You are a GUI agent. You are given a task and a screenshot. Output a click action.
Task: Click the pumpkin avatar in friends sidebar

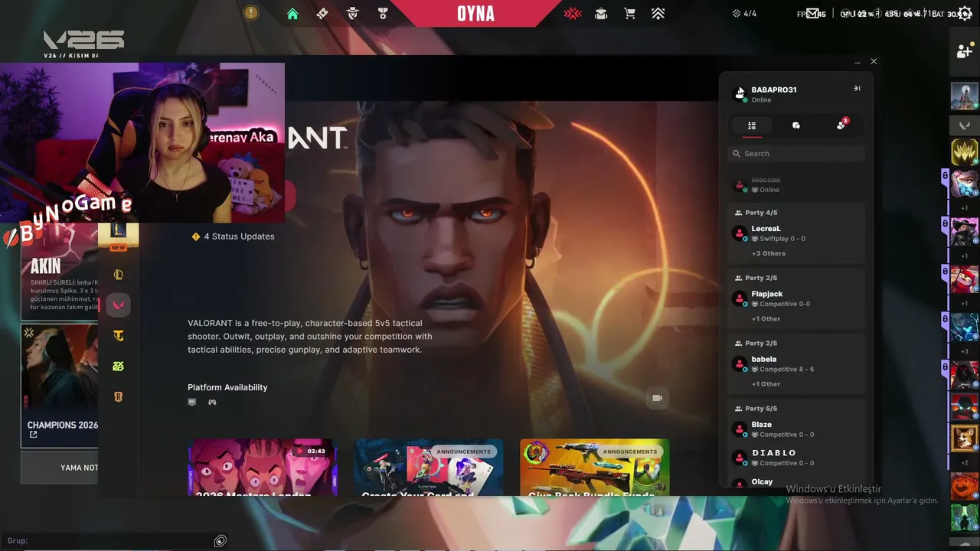(x=965, y=487)
